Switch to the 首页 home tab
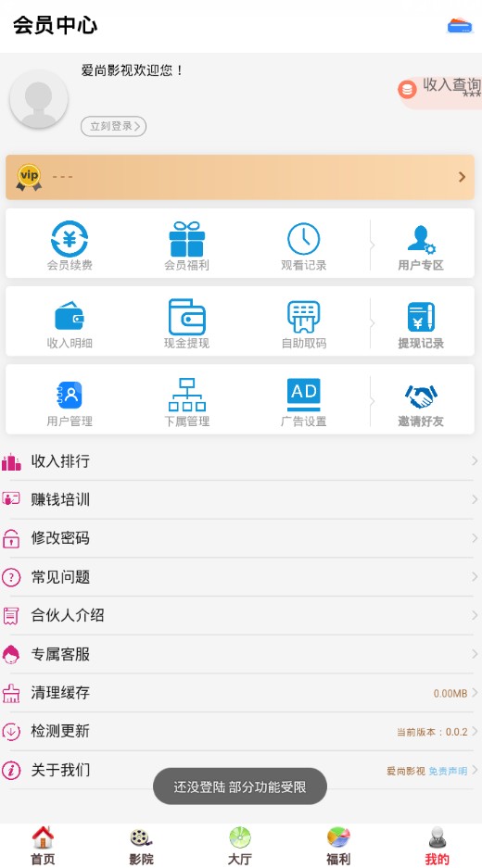Image resolution: width=482 pixels, height=868 pixels. 43,846
